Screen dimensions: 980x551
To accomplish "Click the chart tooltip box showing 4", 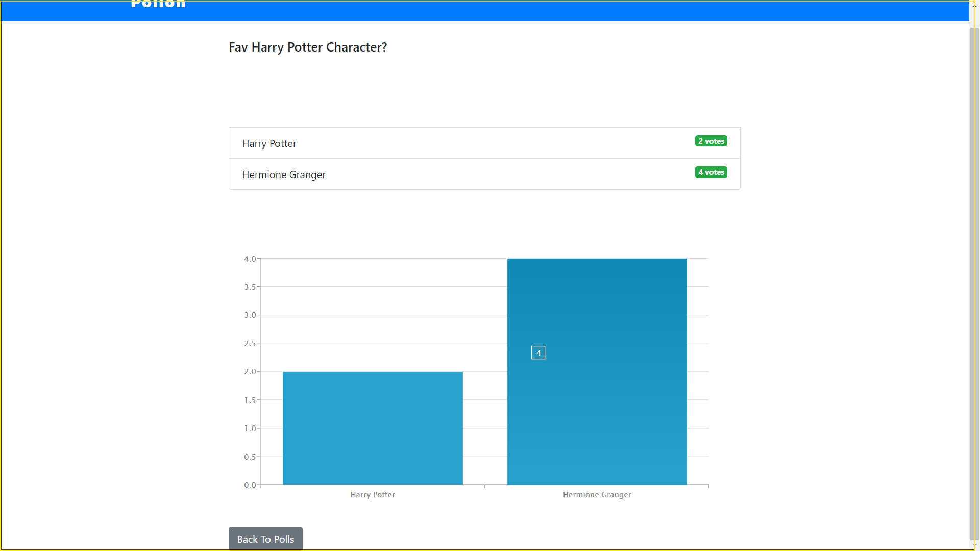I will (x=538, y=353).
